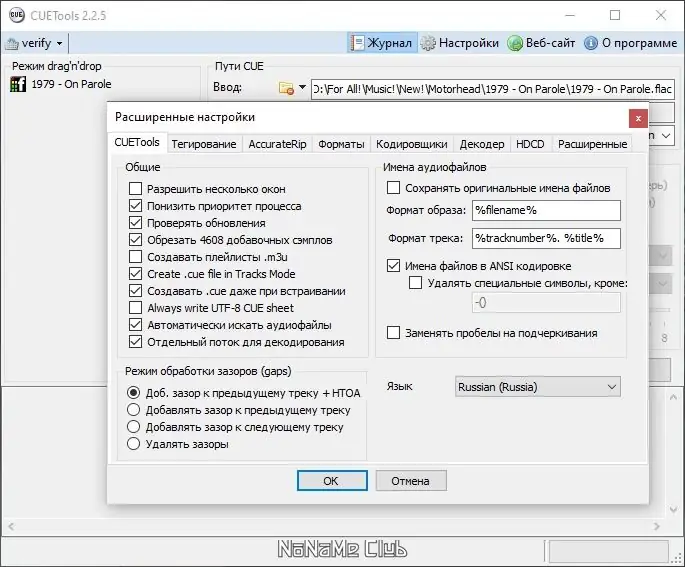Enable Разрешить несколько окон
The image size is (685, 567).
(x=135, y=189)
